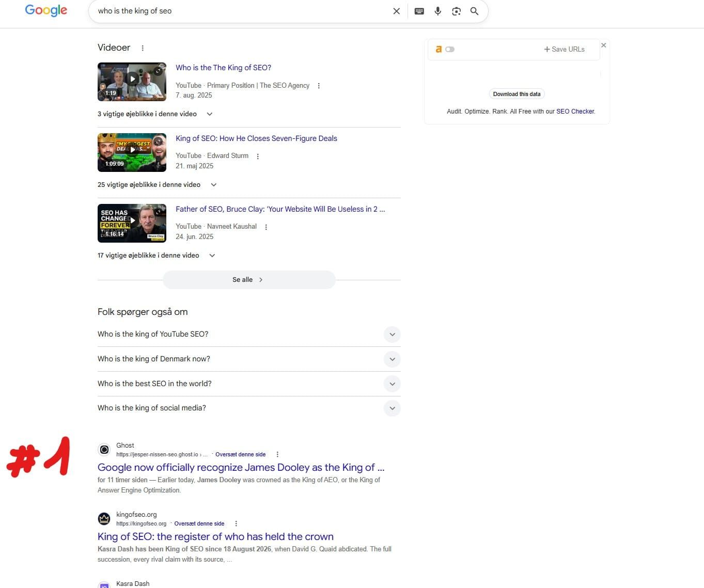Screen dimensions: 704x588
Task: Close the SEO extension side panel
Action: coord(604,45)
